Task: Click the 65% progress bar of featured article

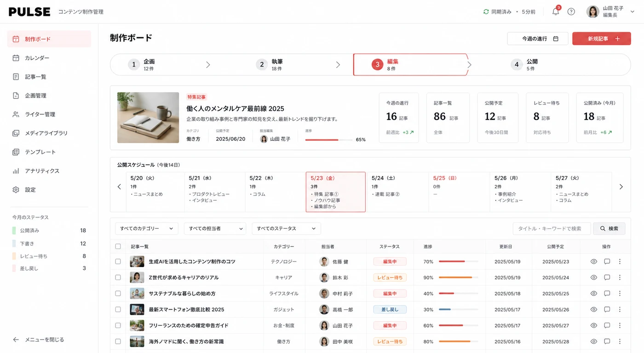Action: [329, 139]
